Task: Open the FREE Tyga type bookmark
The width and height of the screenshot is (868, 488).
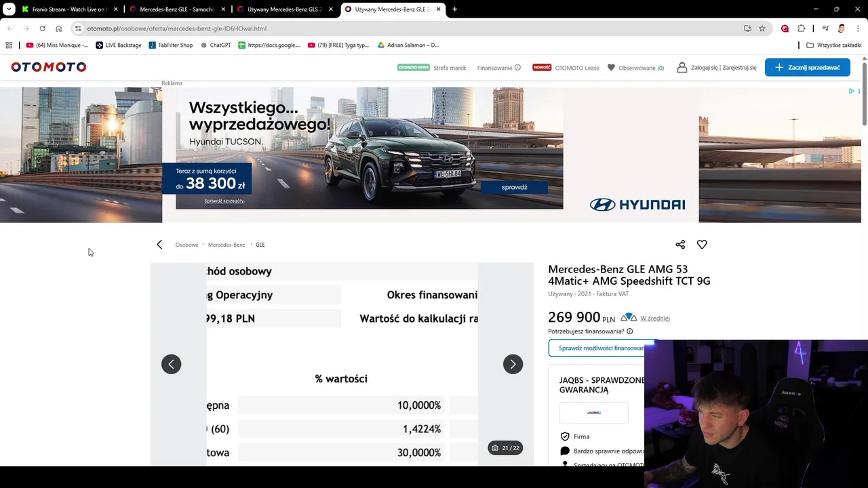Action: (338, 45)
